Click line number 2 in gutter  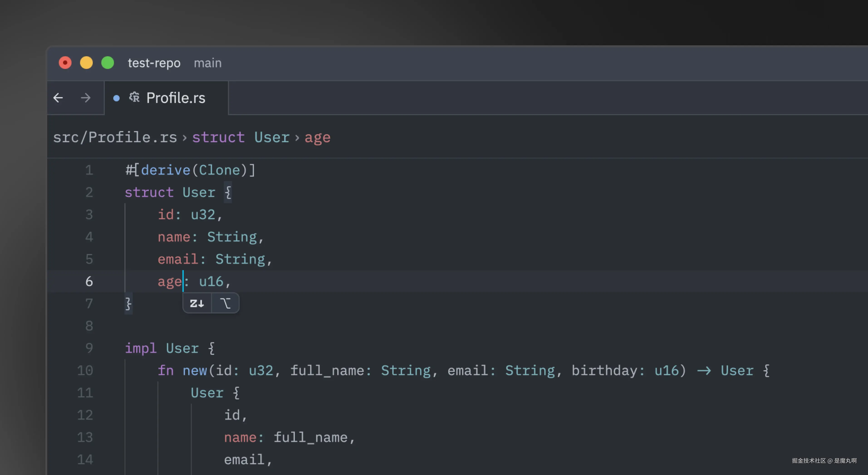pyautogui.click(x=89, y=192)
